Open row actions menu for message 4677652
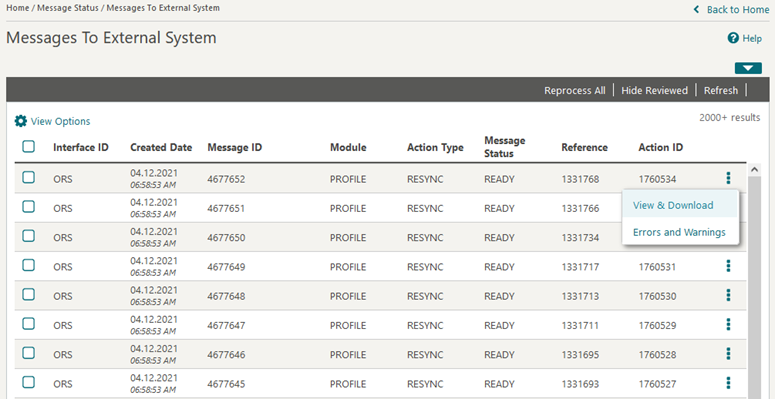This screenshot has width=775, height=399. (728, 178)
